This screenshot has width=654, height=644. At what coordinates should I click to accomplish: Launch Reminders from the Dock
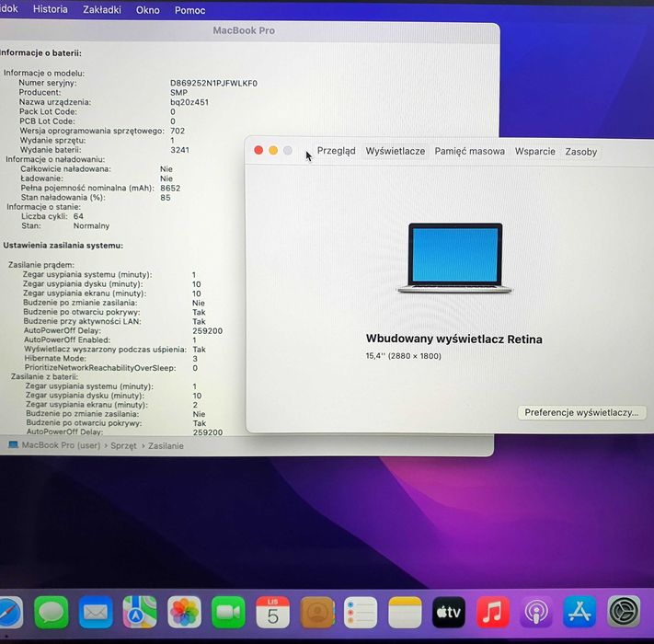pyautogui.click(x=361, y=613)
